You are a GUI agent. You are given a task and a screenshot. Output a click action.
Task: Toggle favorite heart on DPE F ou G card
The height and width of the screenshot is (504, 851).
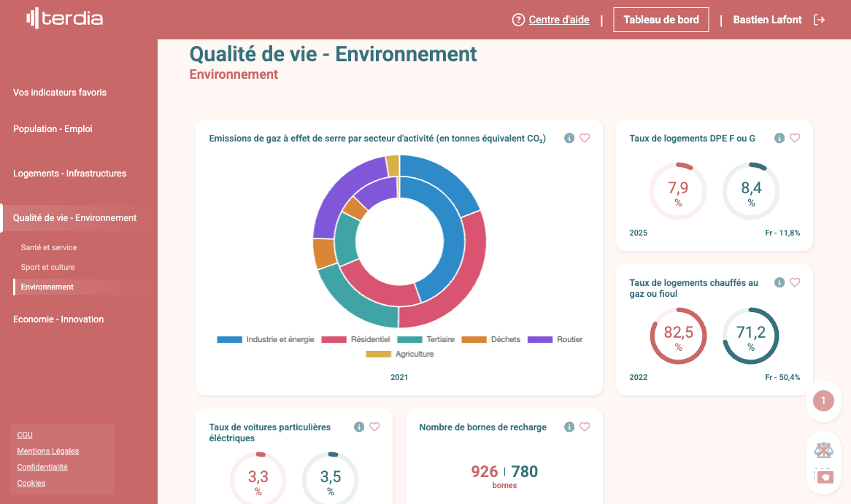point(795,138)
